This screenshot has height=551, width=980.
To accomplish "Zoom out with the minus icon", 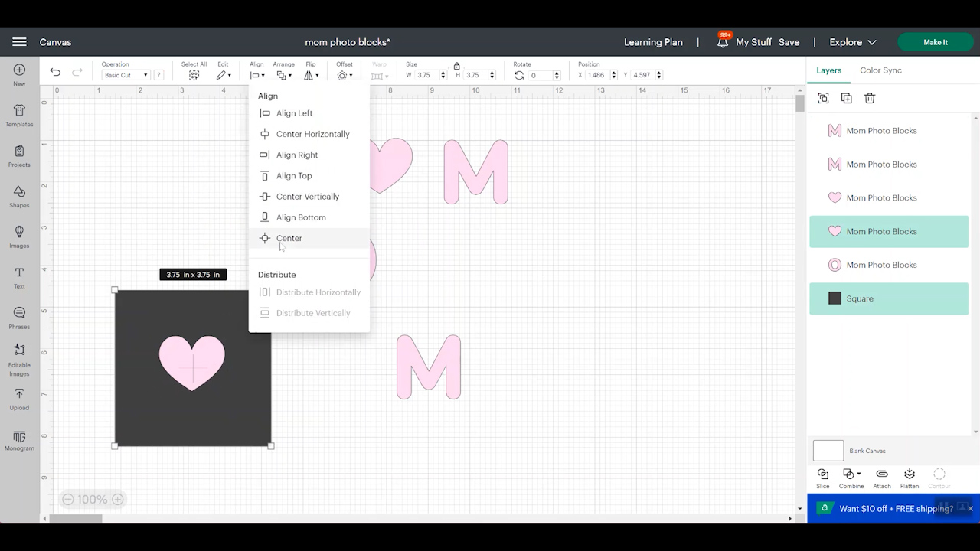I will tap(67, 499).
